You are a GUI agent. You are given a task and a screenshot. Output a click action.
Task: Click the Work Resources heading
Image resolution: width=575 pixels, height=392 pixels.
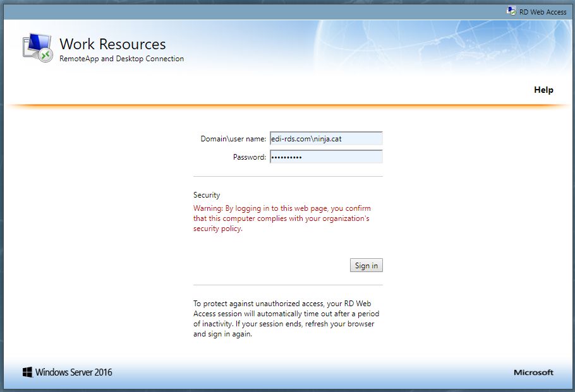(x=112, y=44)
